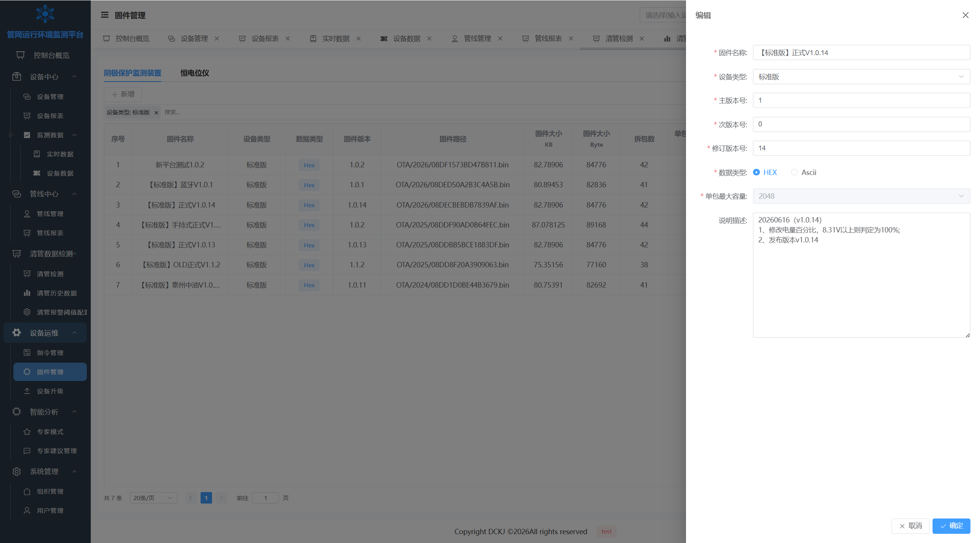Select the Ascii data type radio
Viewport: 980px width, 543px height.
(x=794, y=172)
